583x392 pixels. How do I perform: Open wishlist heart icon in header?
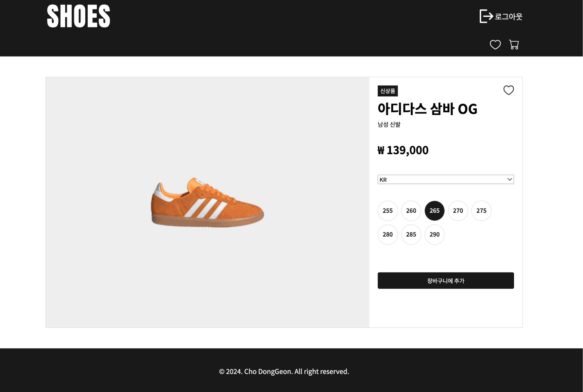coord(495,44)
